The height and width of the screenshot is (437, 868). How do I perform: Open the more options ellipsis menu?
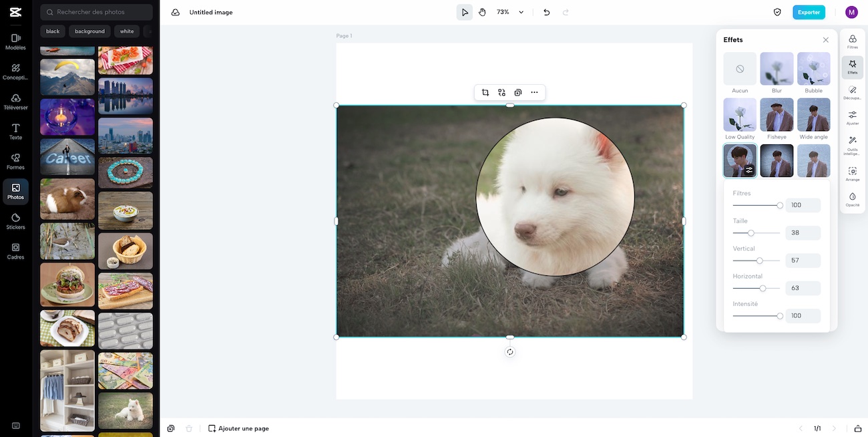tap(534, 93)
